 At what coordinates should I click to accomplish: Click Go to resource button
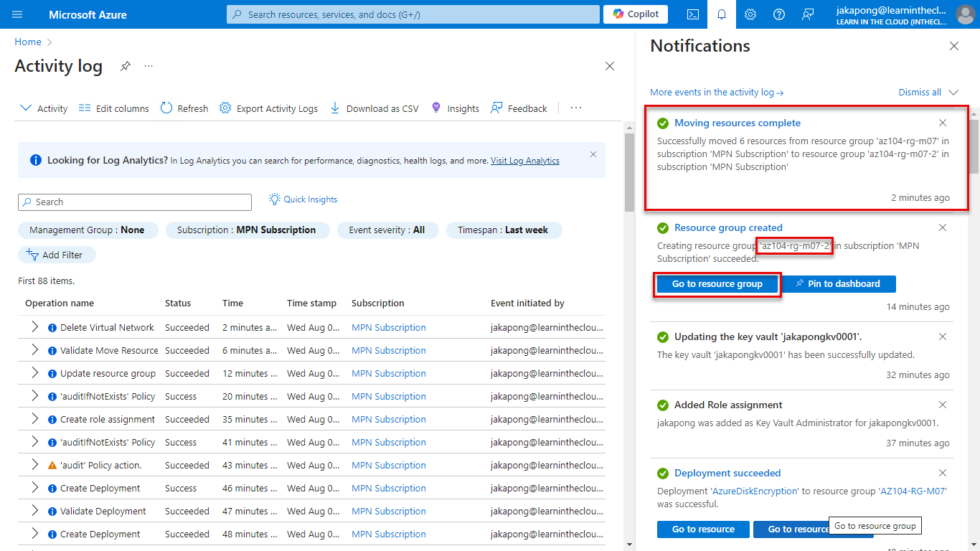pyautogui.click(x=703, y=529)
